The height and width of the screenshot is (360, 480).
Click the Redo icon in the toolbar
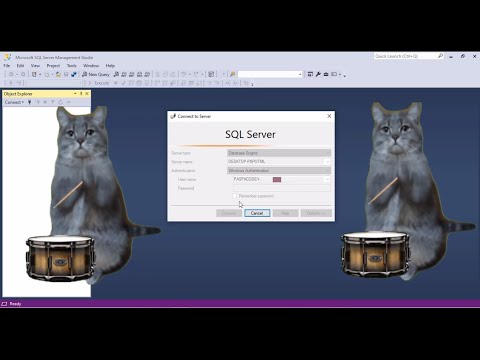click(196, 74)
